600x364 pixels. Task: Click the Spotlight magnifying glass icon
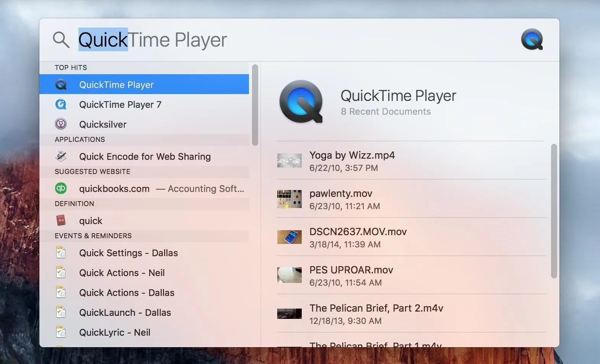[61, 40]
